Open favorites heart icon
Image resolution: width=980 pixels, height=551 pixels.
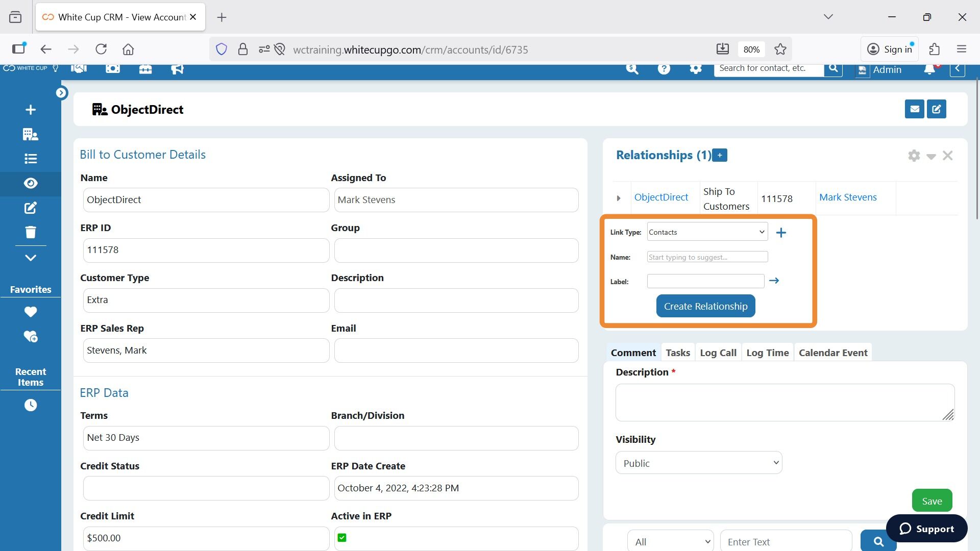[x=31, y=312]
